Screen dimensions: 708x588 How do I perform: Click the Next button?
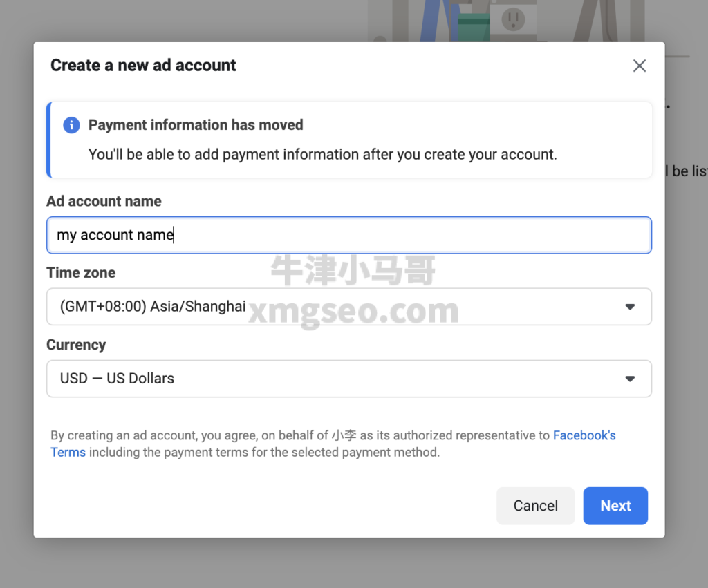[615, 506]
